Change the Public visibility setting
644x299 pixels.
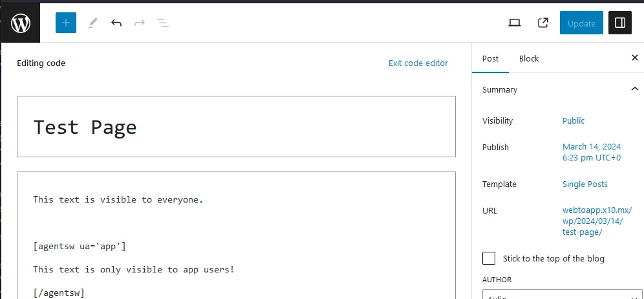coord(574,120)
